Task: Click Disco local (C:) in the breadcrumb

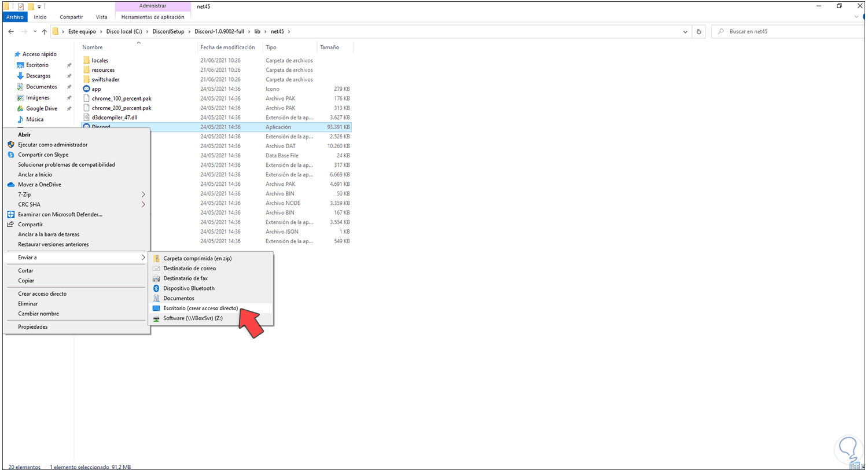Action: 124,31
